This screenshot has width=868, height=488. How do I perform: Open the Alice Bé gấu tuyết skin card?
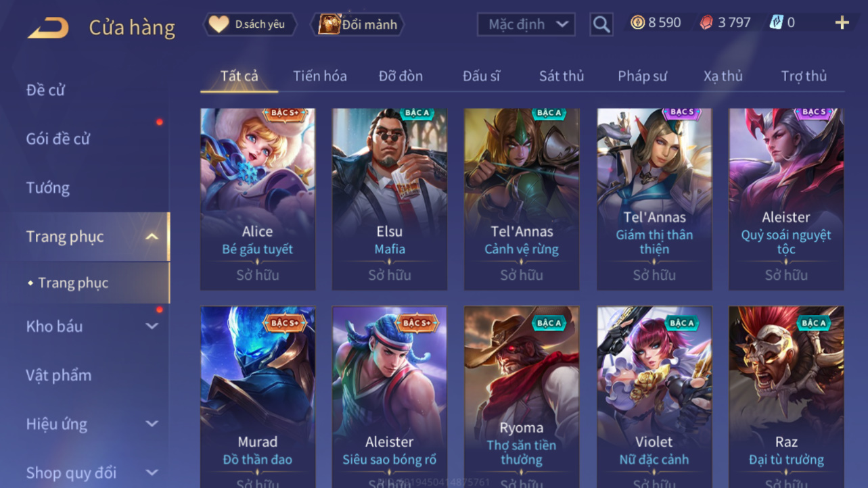pyautogui.click(x=258, y=199)
